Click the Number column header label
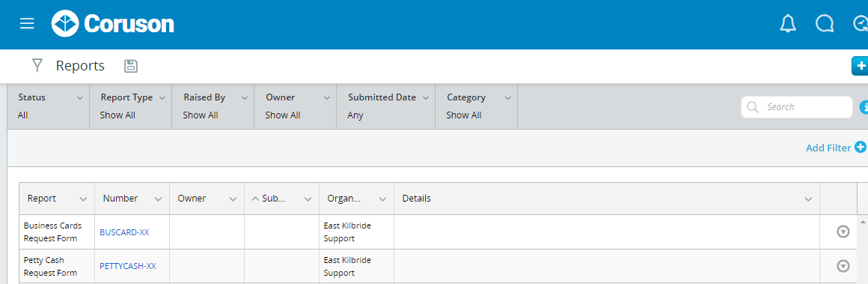868x284 pixels. tap(120, 199)
